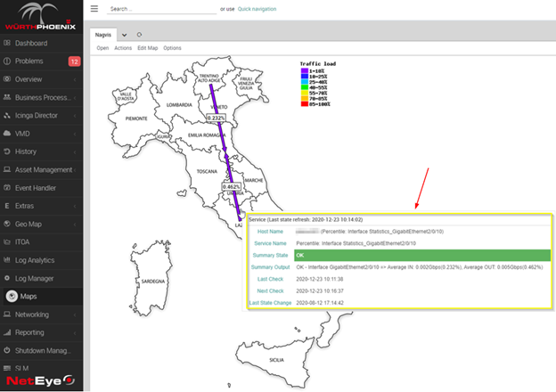Click the green 40-55% legend swatch

point(304,87)
